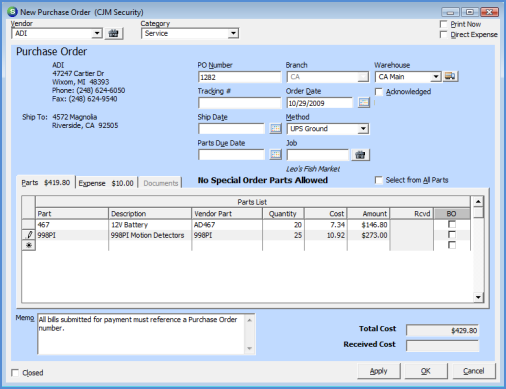Viewport: 506px width, 389px height.
Task: Expand the Vendor dropdown
Action: tap(97, 33)
